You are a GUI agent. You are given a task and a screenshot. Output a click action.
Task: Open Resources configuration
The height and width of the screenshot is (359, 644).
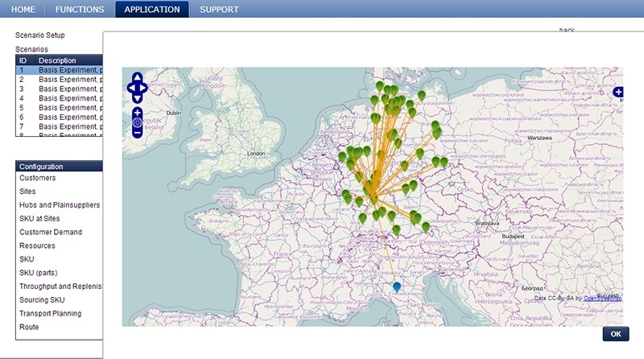click(x=37, y=246)
